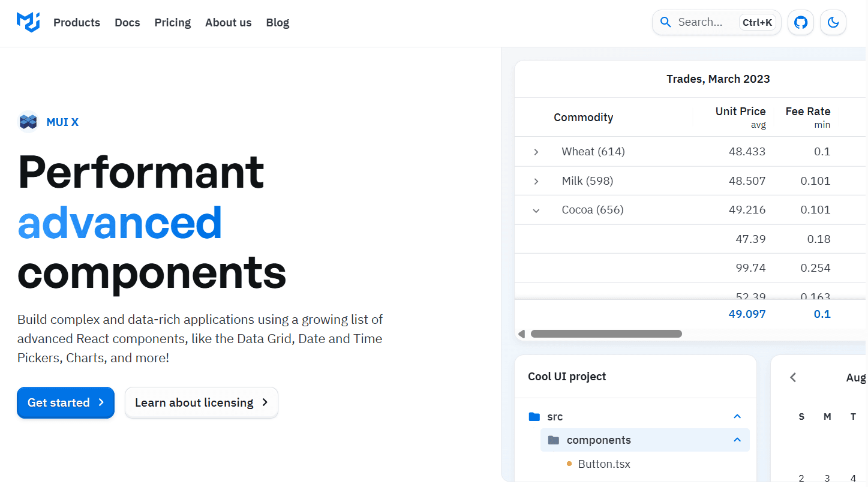Click the MUI X label link
This screenshot has width=868, height=487.
point(62,122)
